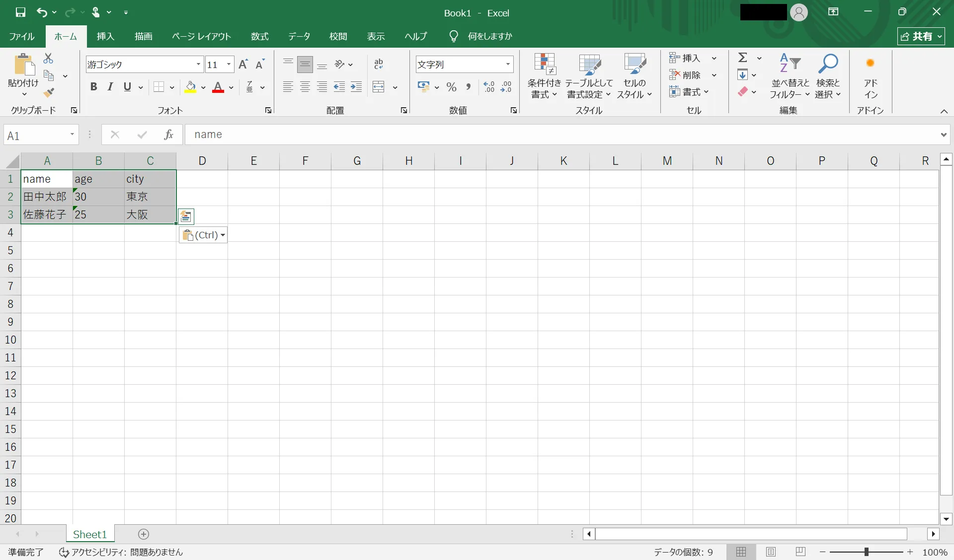954x560 pixels.
Task: Click the cut scissors icon
Action: tap(48, 59)
